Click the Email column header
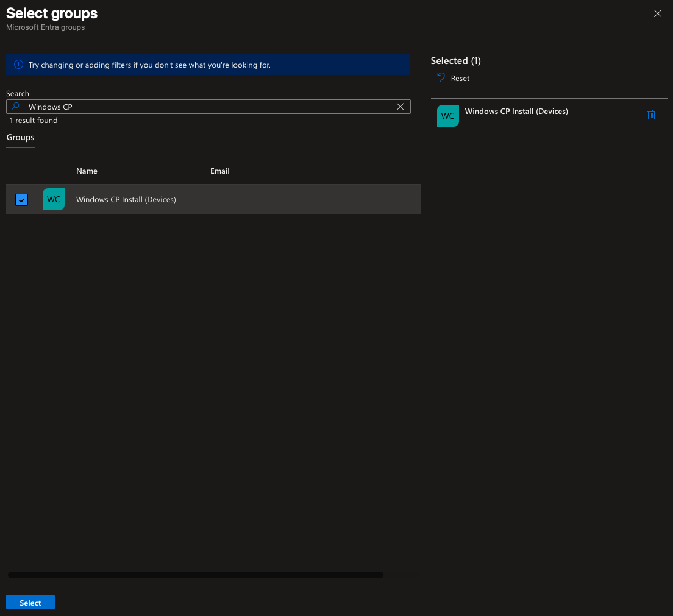 pyautogui.click(x=219, y=171)
